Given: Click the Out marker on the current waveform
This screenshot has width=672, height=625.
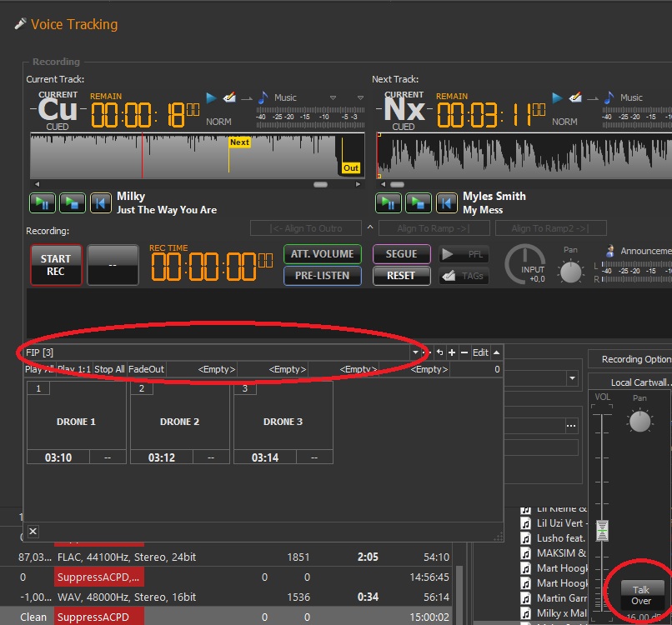Looking at the screenshot, I should [x=350, y=168].
